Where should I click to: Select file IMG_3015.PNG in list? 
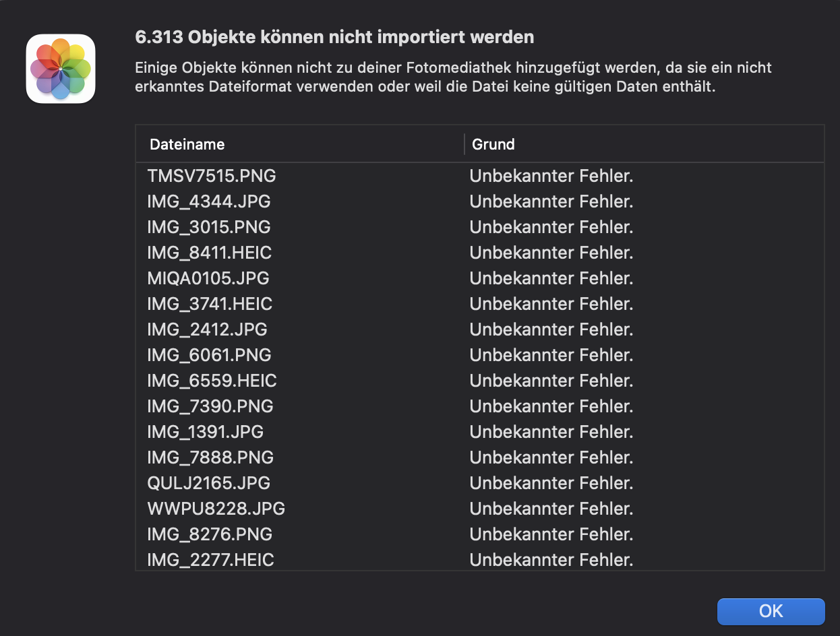pyautogui.click(x=209, y=227)
